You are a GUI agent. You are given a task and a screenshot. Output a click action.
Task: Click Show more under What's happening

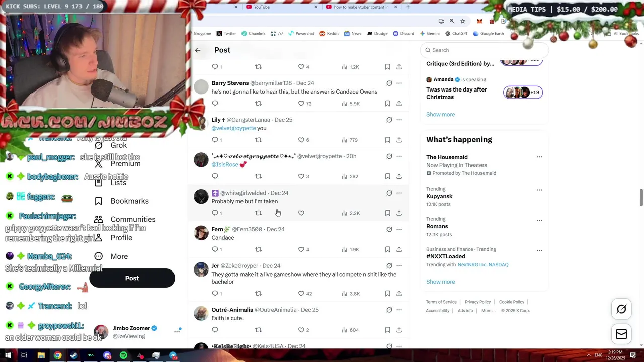click(440, 282)
